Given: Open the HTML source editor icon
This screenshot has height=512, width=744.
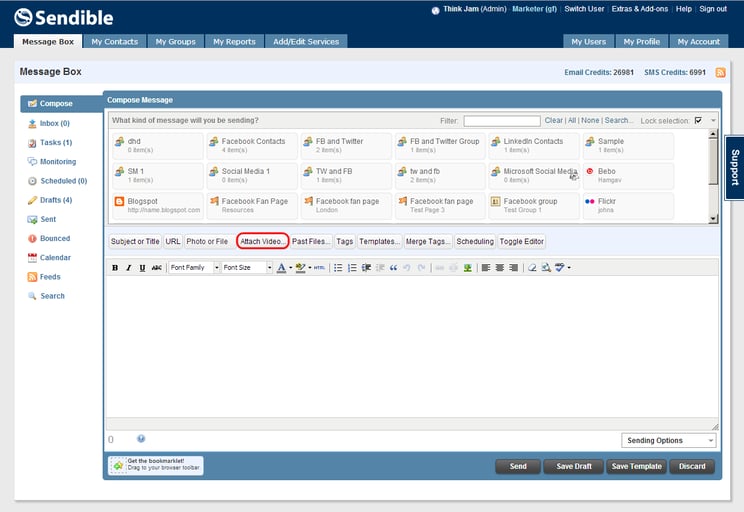Looking at the screenshot, I should coord(319,268).
